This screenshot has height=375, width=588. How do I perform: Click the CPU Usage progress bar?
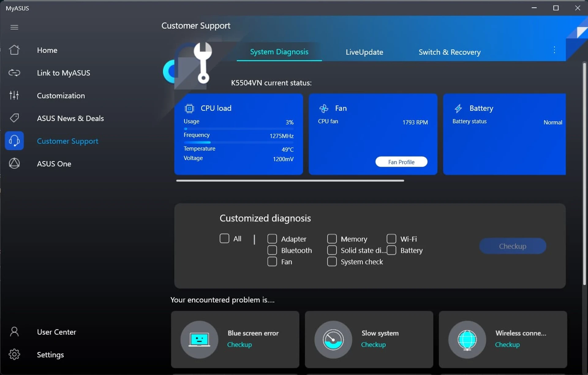[239, 129]
